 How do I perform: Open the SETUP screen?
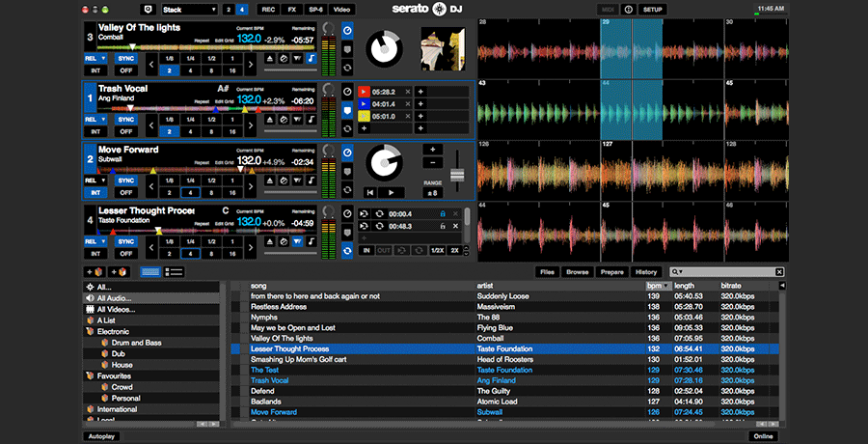(x=653, y=10)
